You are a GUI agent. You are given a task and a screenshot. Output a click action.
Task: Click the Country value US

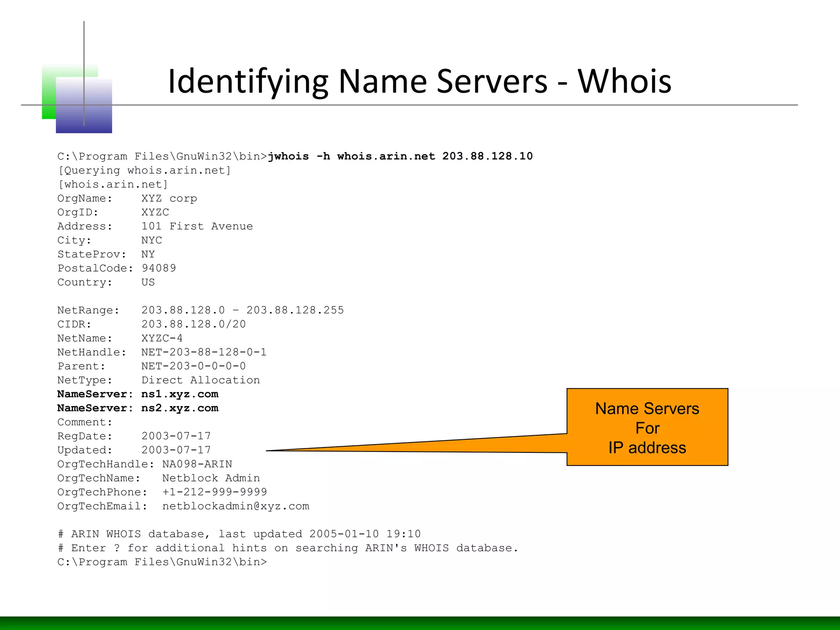(x=148, y=282)
